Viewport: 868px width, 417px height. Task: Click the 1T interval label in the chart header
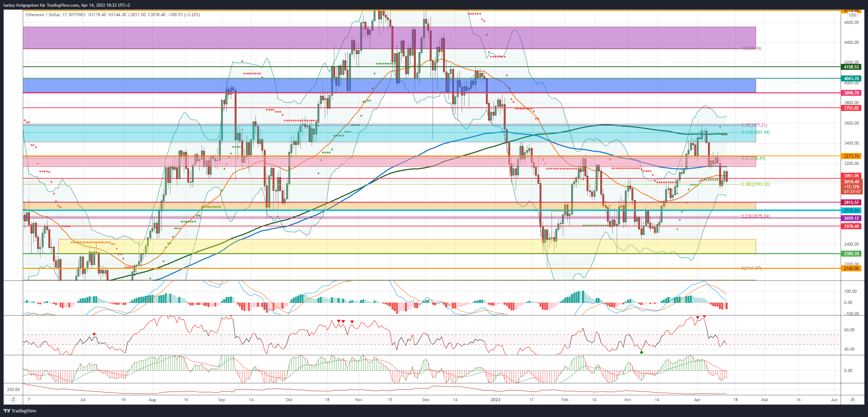pyautogui.click(x=64, y=15)
